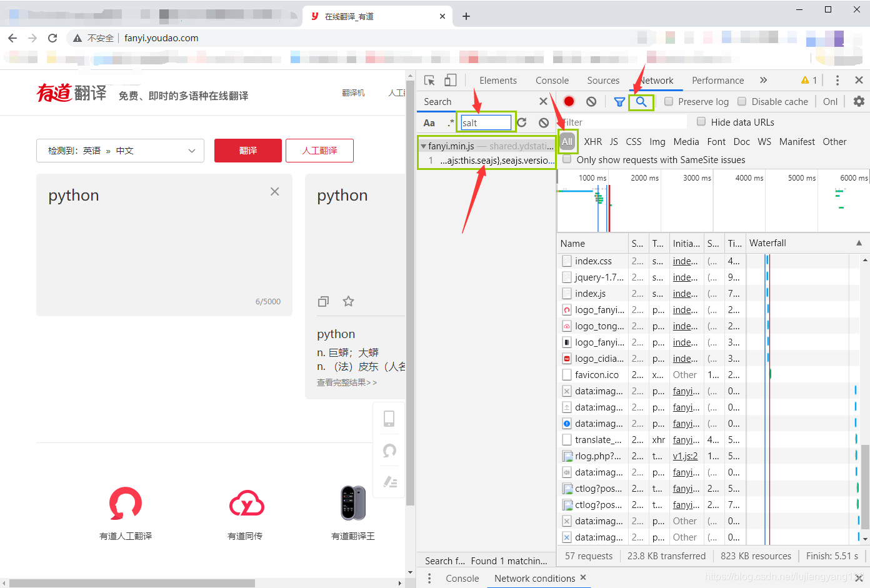Favorite the translation with the star icon
870x588 pixels.
pyautogui.click(x=348, y=301)
